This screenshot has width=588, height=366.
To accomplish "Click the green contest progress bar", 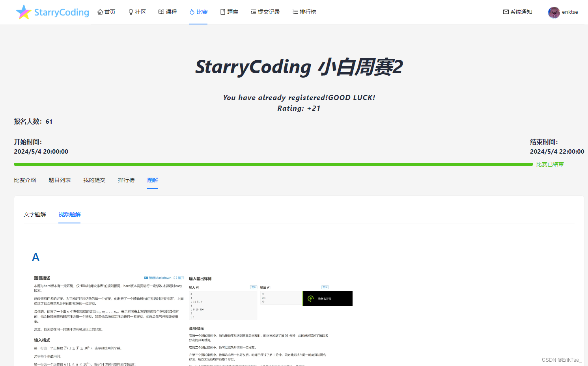I will click(273, 164).
